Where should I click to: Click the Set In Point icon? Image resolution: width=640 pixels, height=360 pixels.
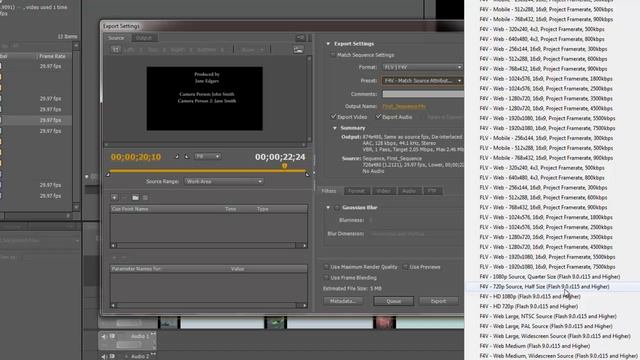(x=177, y=156)
